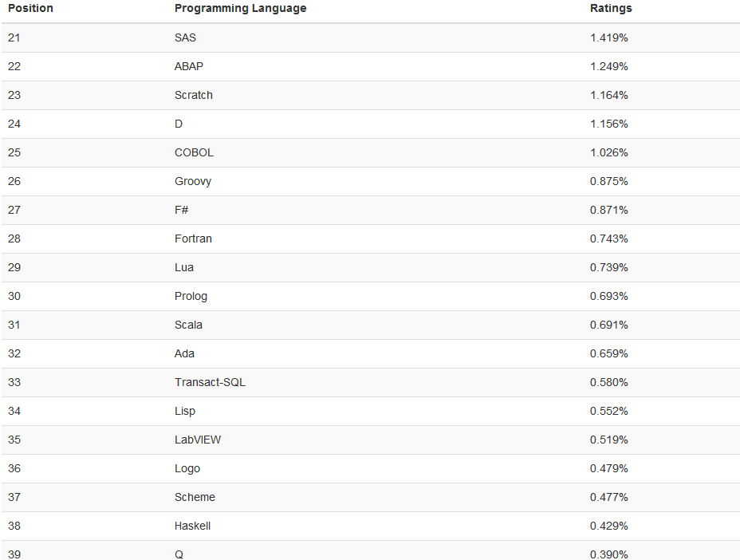Click the ABAP row language name

coord(189,66)
